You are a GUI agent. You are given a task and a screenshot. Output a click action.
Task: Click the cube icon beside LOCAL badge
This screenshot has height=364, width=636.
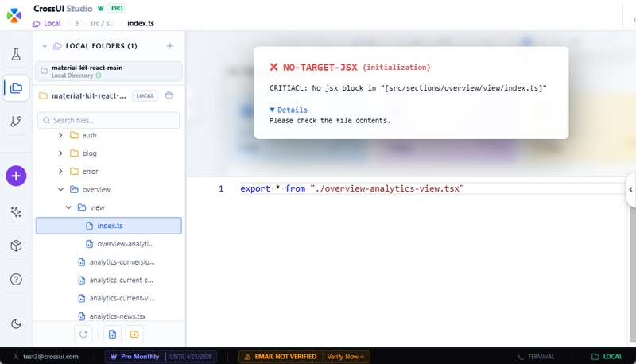tap(169, 95)
